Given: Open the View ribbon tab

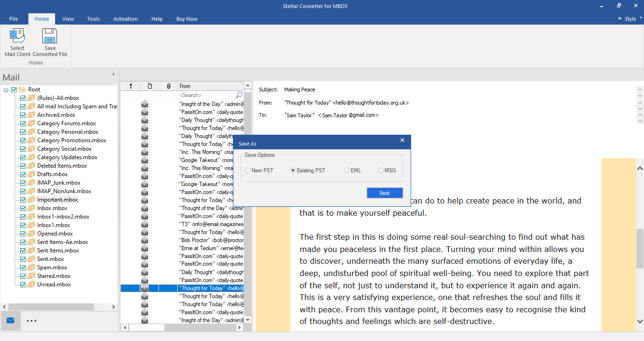Looking at the screenshot, I should point(68,19).
